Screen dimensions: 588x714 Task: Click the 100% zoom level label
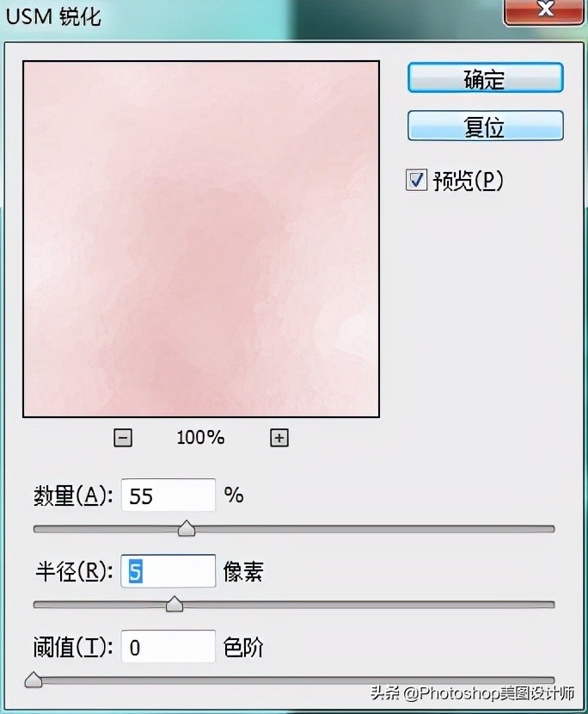click(x=199, y=438)
